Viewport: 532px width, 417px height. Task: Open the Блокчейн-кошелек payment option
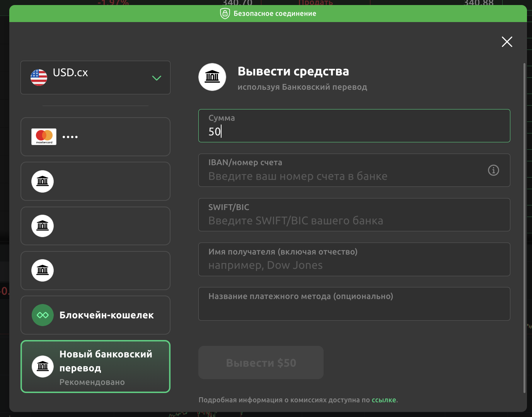[95, 315]
